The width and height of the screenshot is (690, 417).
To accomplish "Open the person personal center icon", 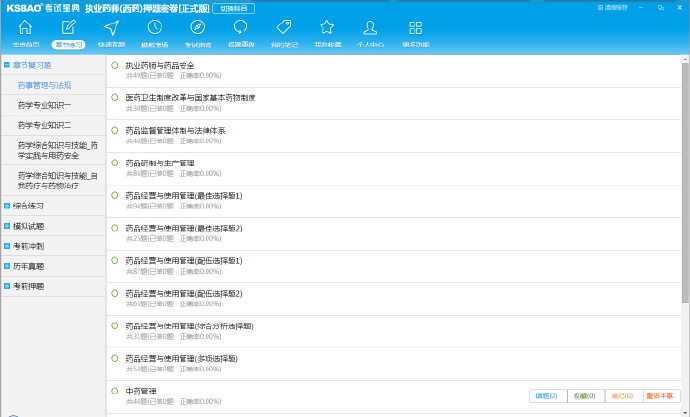I will tap(370, 28).
